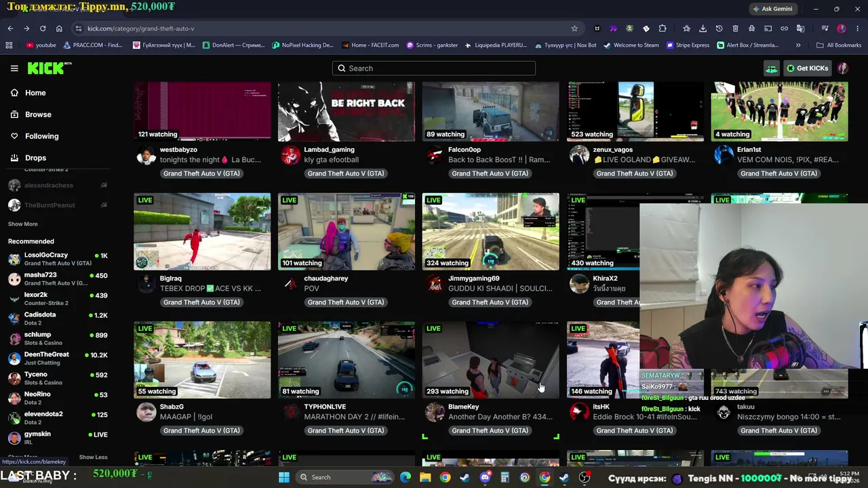Open alexandrachess followed channel
The height and width of the screenshot is (488, 868).
pyautogui.click(x=58, y=185)
